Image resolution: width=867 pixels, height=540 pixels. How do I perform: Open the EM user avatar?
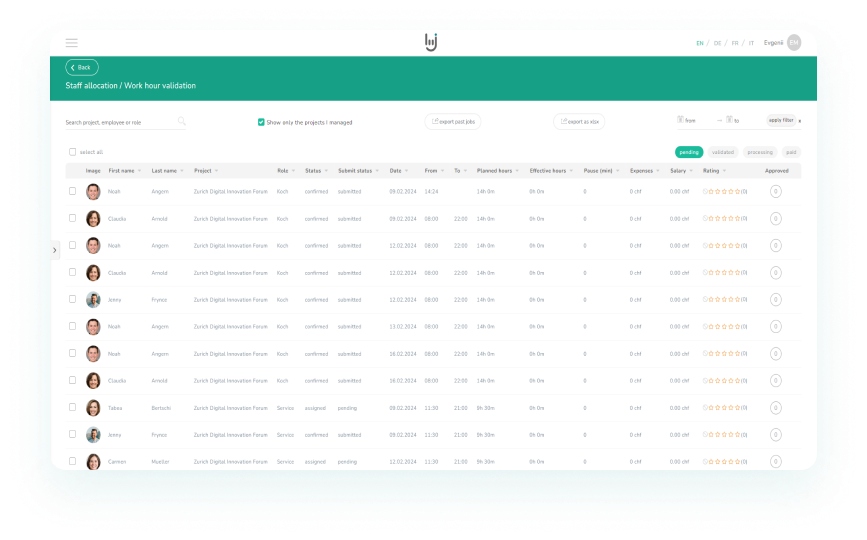click(794, 43)
